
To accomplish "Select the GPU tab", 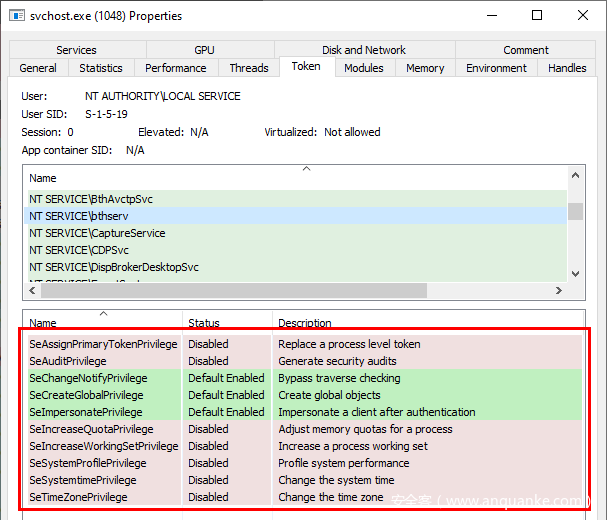I will coord(204,50).
